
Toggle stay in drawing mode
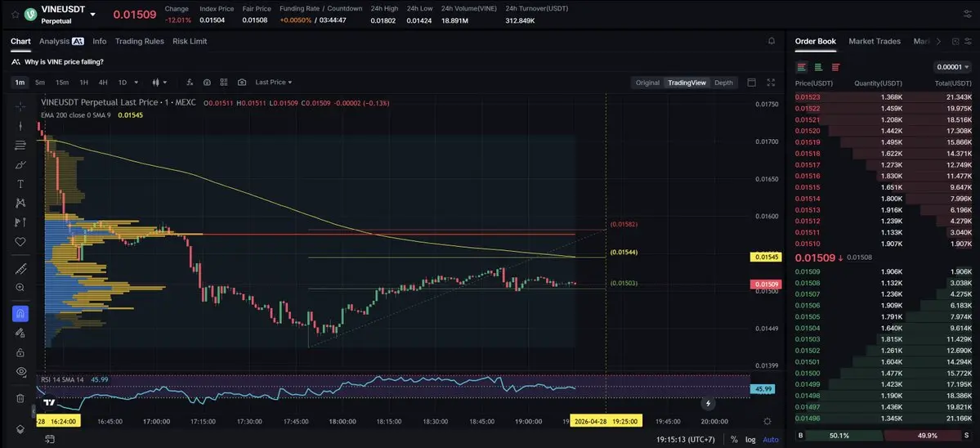20,333
